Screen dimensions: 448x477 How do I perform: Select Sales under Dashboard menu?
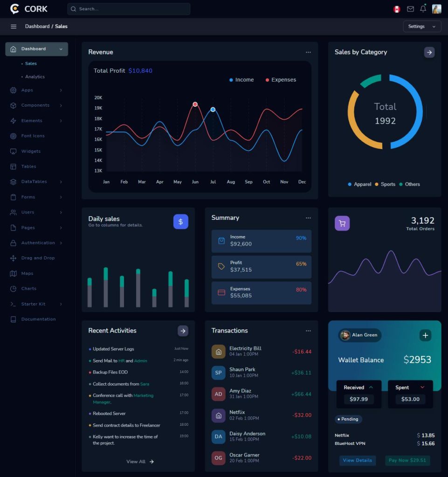tap(30, 63)
